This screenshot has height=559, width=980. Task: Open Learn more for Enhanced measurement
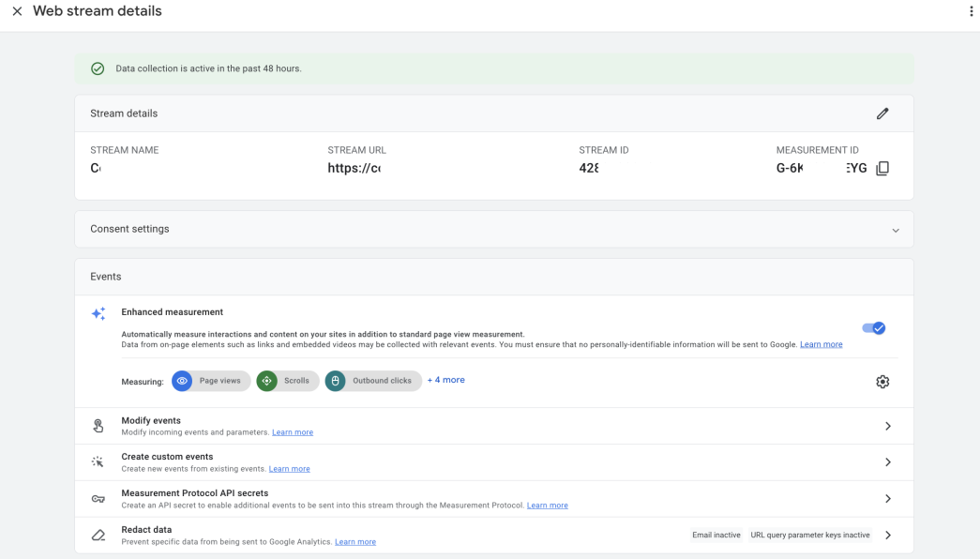(x=822, y=344)
